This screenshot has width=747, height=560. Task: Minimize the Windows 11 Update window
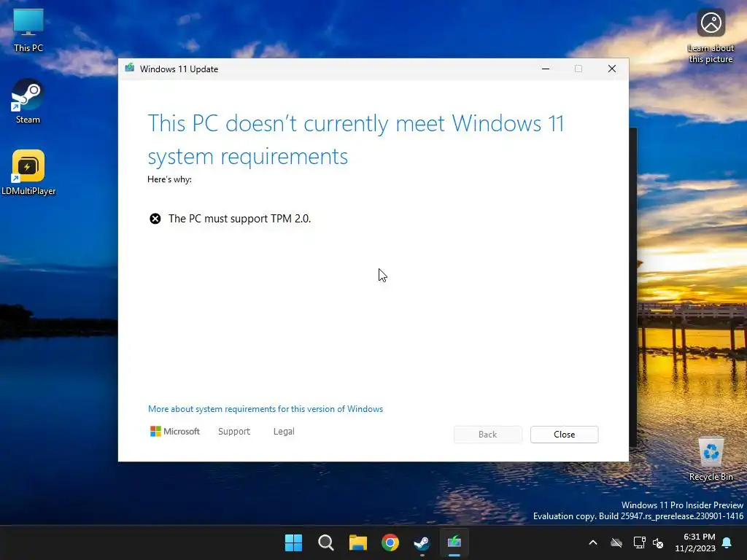[x=546, y=69]
